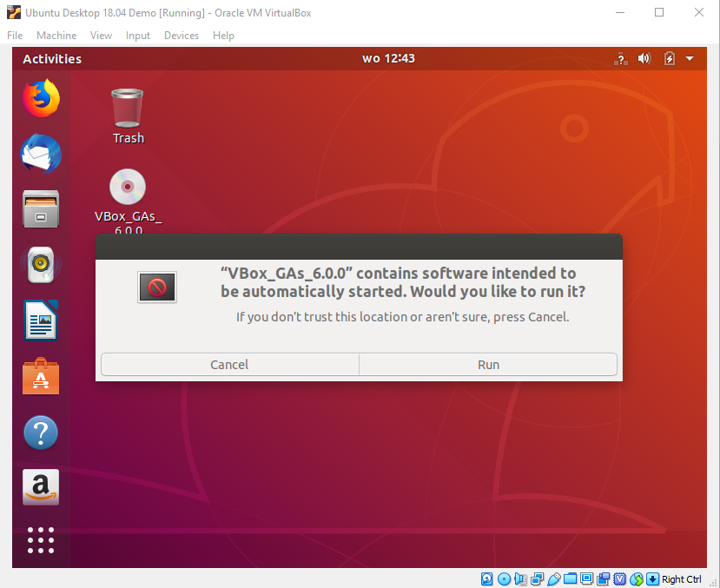Viewport: 720px width, 588px height.
Task: Open Ubuntu Software from the dock
Action: [x=41, y=376]
